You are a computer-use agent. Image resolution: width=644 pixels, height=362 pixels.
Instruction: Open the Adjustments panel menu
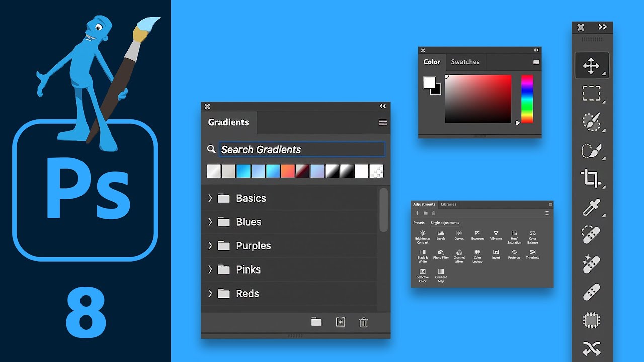pos(551,204)
